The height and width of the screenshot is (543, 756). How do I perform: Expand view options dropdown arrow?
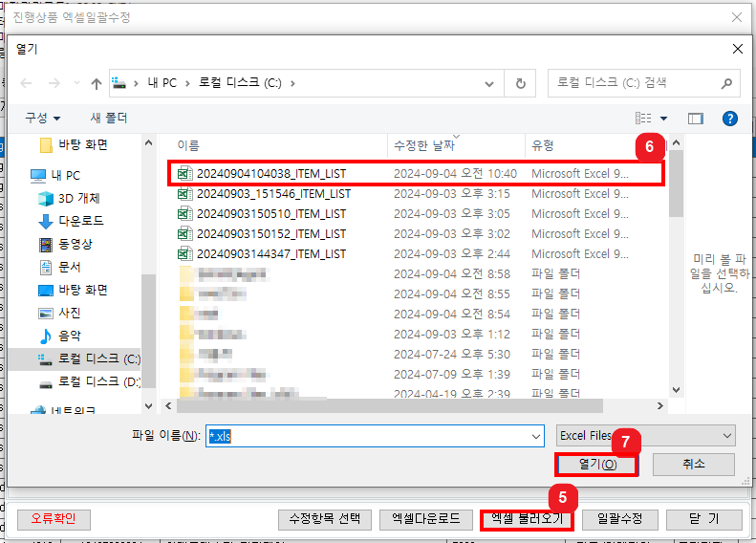coord(663,119)
